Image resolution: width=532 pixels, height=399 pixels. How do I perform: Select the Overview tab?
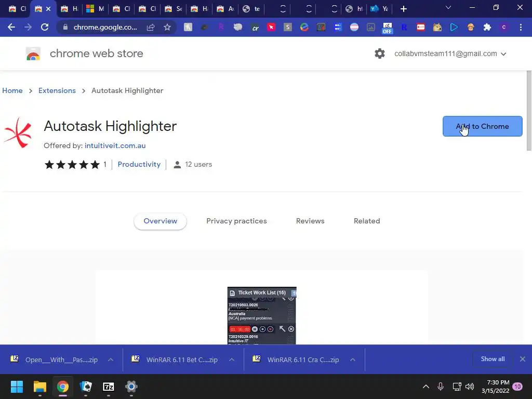pyautogui.click(x=160, y=221)
